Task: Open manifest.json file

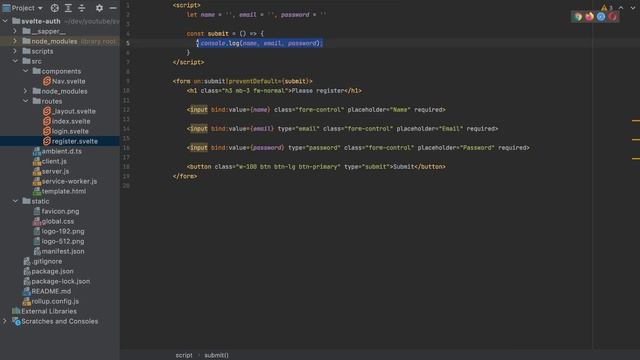Action: tap(63, 251)
